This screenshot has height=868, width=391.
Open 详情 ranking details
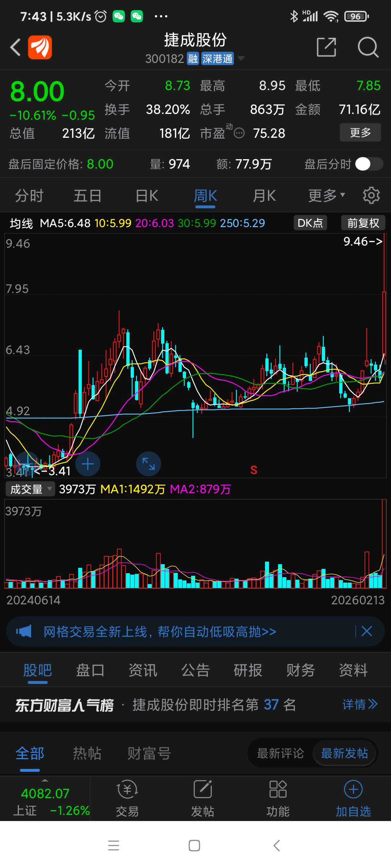click(x=360, y=705)
